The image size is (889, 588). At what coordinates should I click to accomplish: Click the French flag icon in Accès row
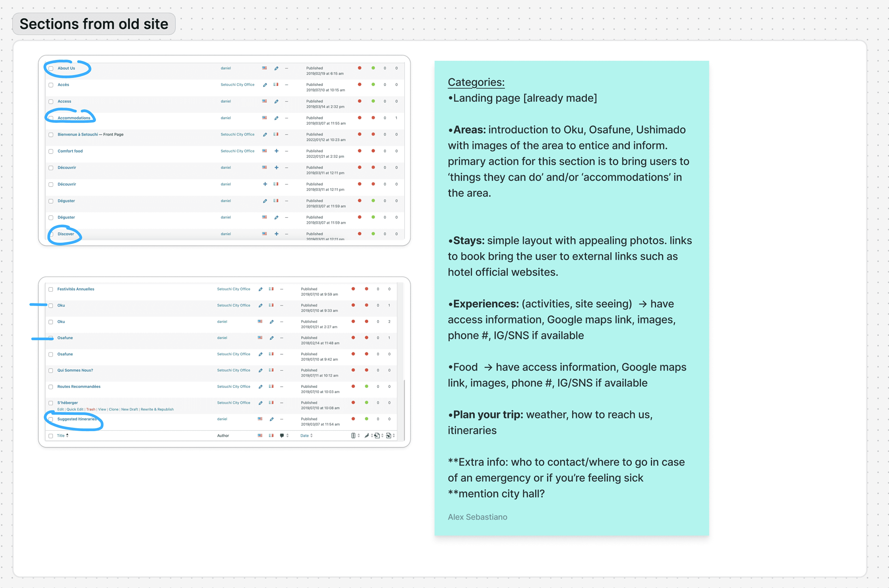point(276,85)
